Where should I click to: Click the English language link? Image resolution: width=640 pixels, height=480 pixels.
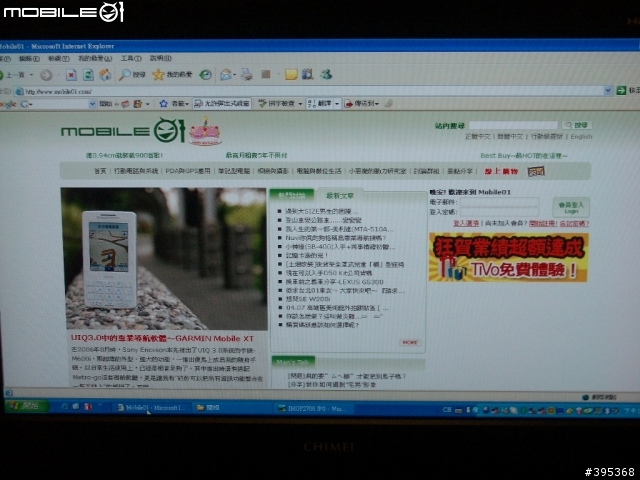[x=581, y=136]
